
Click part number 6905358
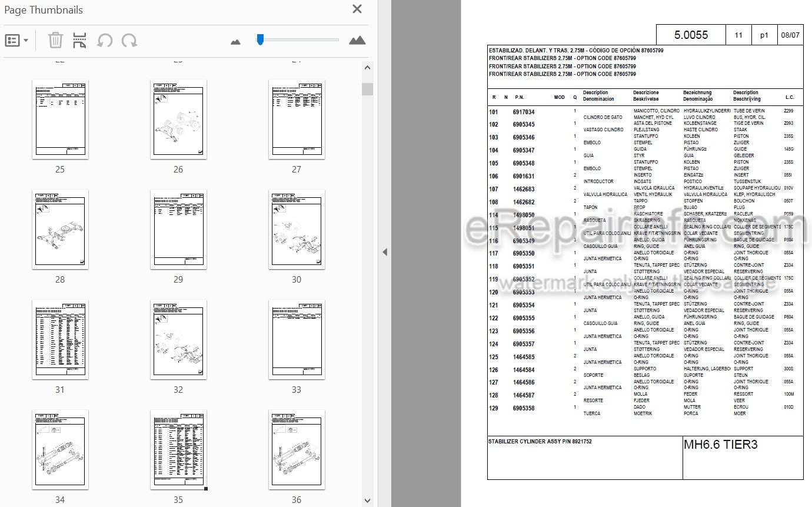(x=524, y=409)
